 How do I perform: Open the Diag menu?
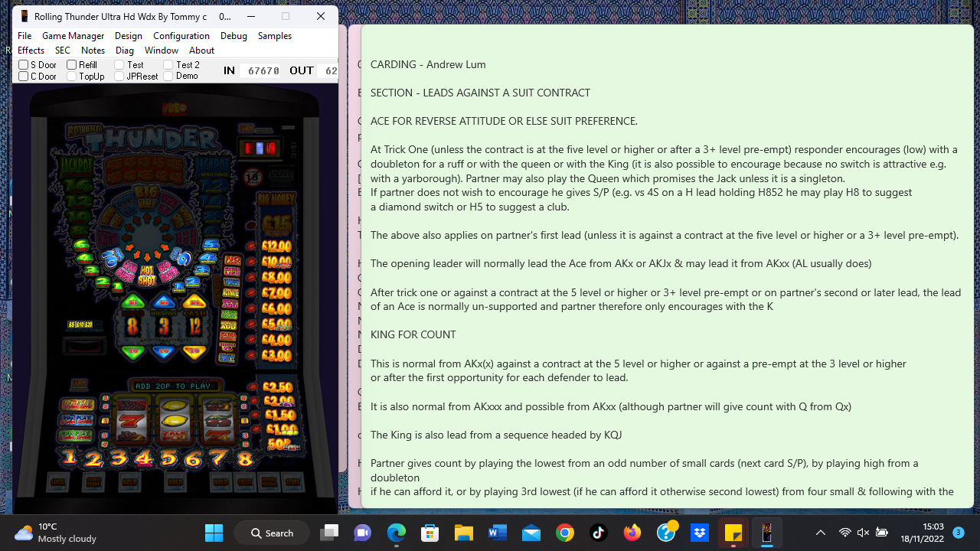(x=125, y=51)
